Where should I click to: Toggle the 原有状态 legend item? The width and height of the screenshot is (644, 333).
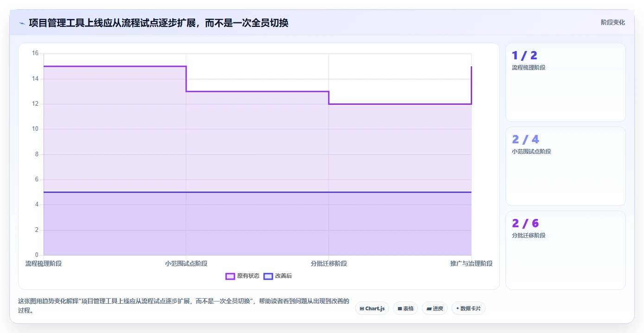click(x=242, y=276)
